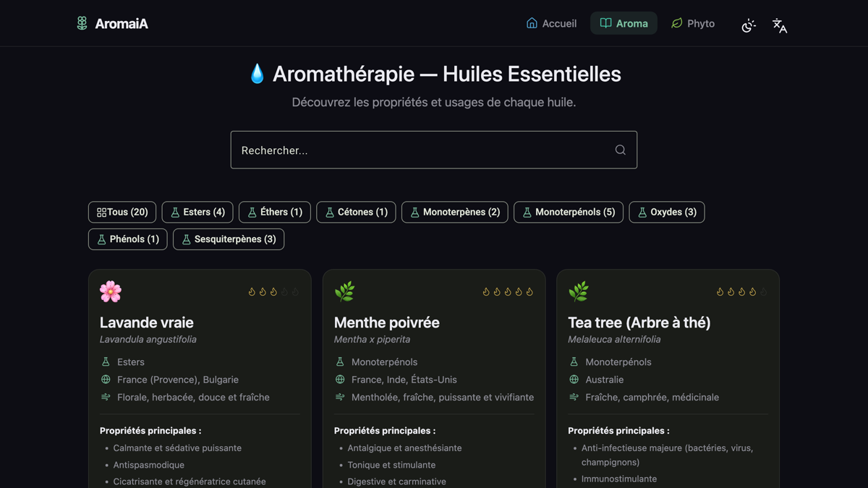Click the flask icon in Sesquiterpènes filter
868x488 pixels.
(x=186, y=239)
